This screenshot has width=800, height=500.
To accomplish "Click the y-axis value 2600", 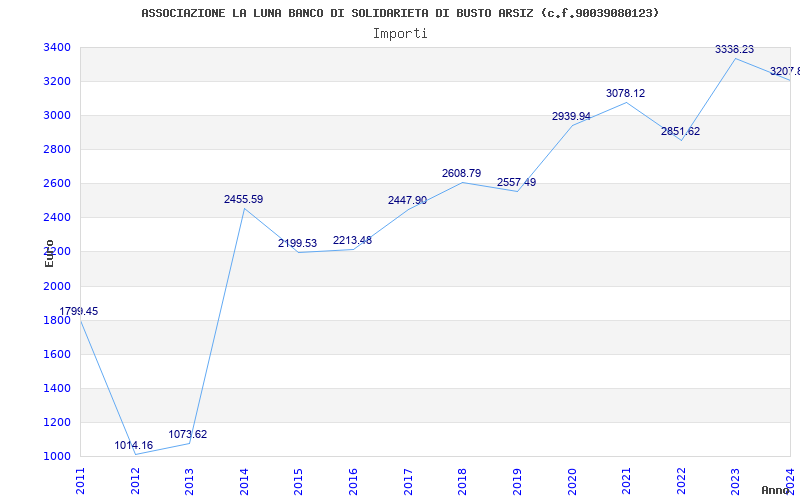I will 57,184.
